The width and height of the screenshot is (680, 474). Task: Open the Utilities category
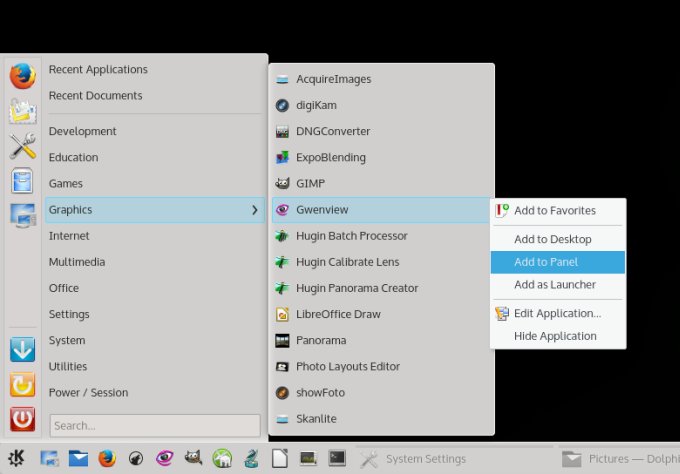(x=155, y=366)
